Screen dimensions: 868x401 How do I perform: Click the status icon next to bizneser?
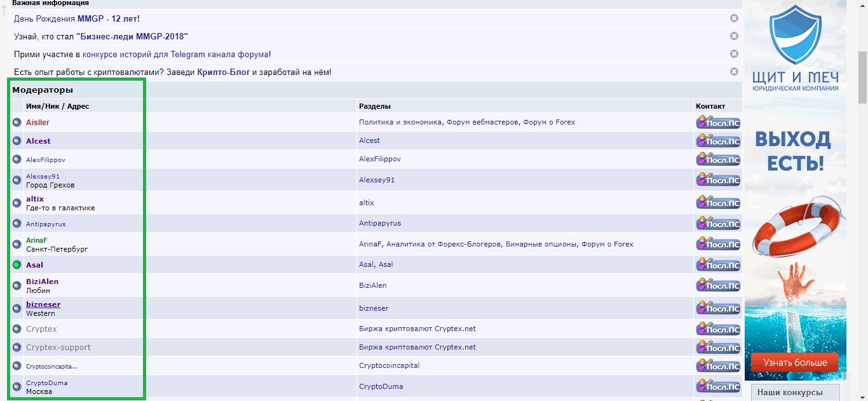tap(17, 308)
